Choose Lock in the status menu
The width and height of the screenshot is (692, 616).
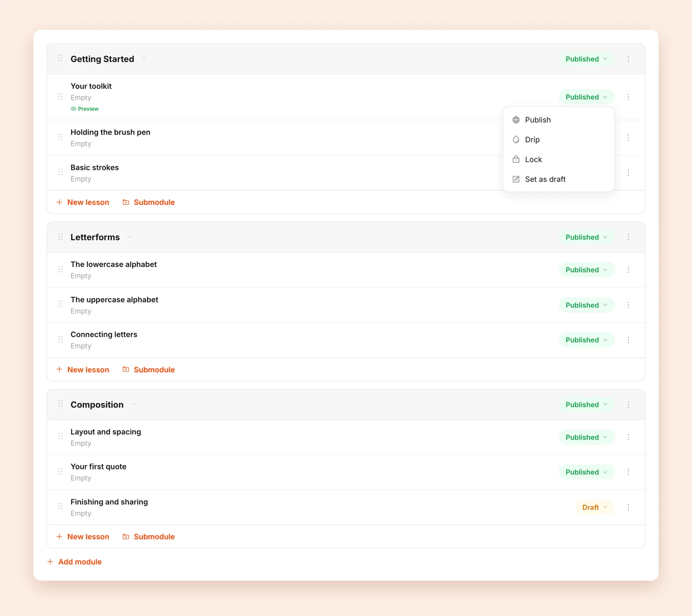click(559, 160)
